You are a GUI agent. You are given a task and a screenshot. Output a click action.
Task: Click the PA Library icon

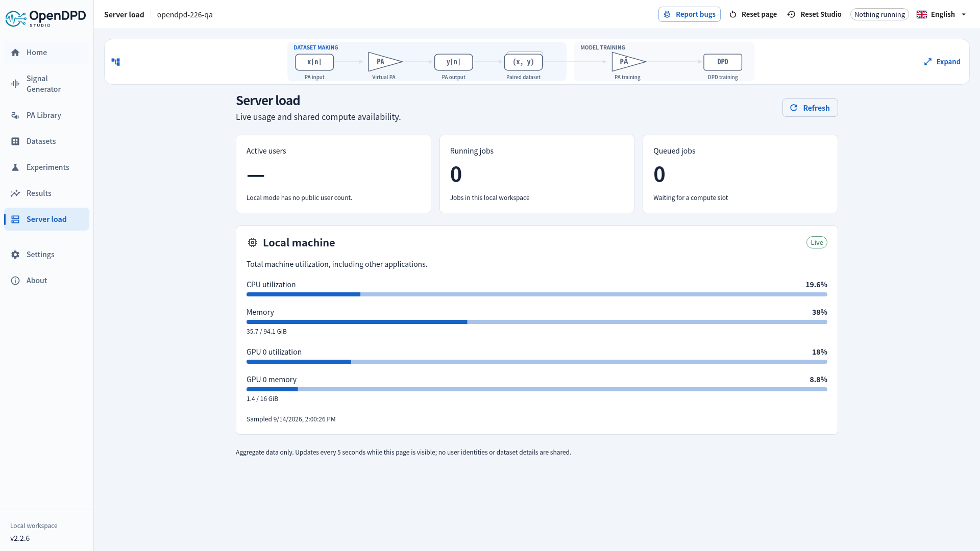point(15,115)
